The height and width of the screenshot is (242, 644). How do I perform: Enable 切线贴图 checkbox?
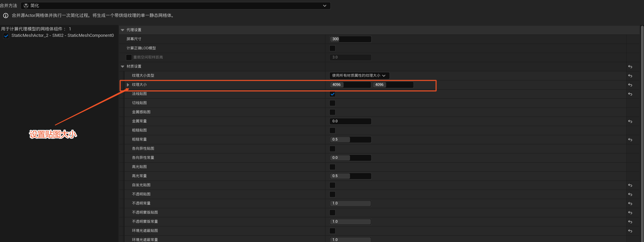pyautogui.click(x=332, y=103)
